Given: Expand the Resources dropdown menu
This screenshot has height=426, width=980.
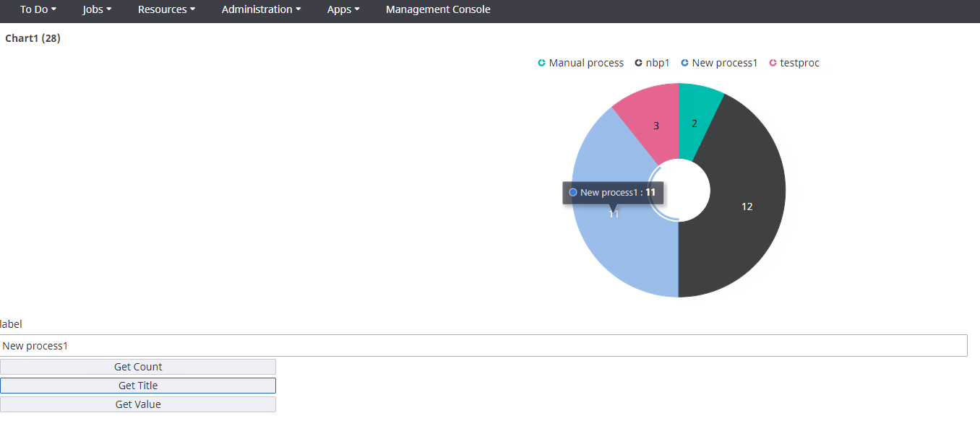Looking at the screenshot, I should 166,10.
